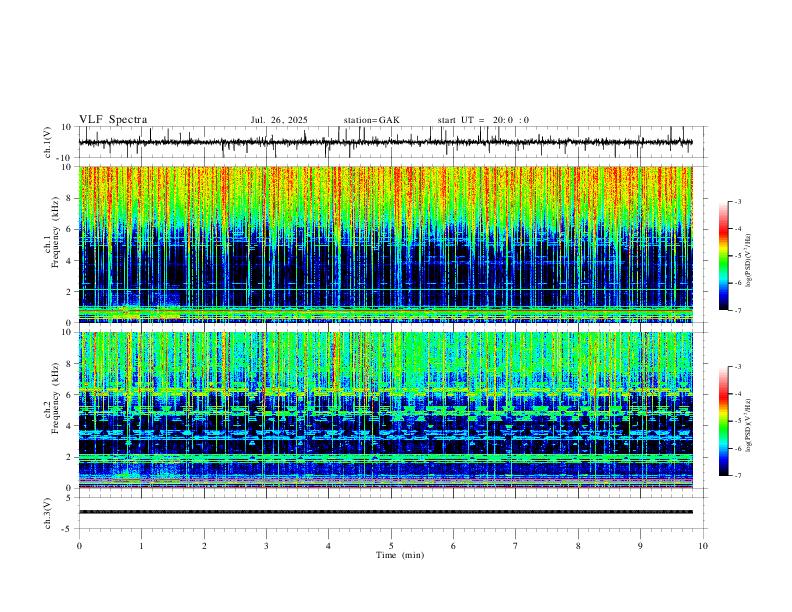
Task: Click the 'ch.3(V)' axis label
Action: tap(48, 513)
